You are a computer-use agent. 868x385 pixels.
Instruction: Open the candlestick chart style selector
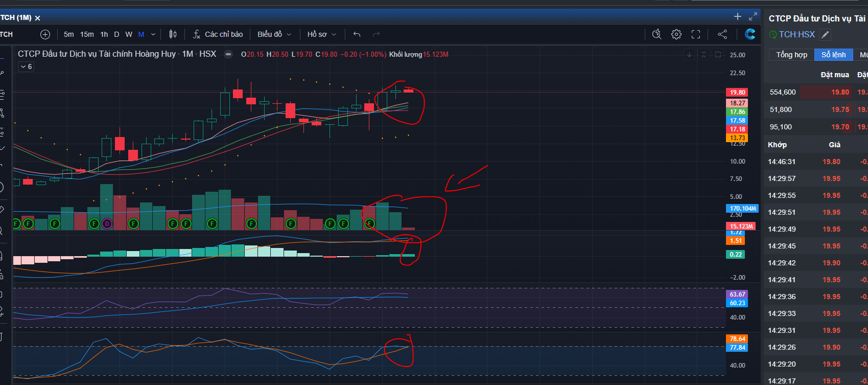pos(173,34)
